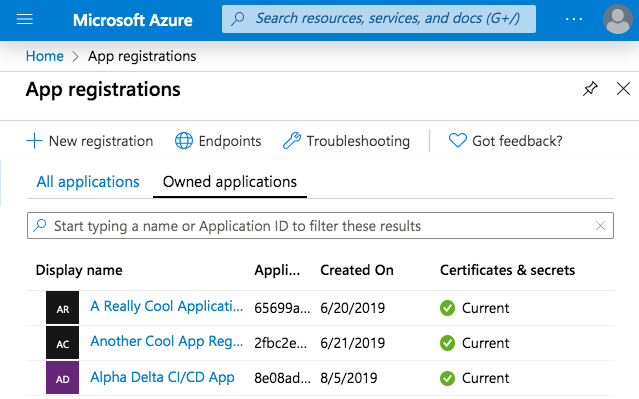Switch to All applications tab
This screenshot has height=399, width=639.
pos(88,182)
